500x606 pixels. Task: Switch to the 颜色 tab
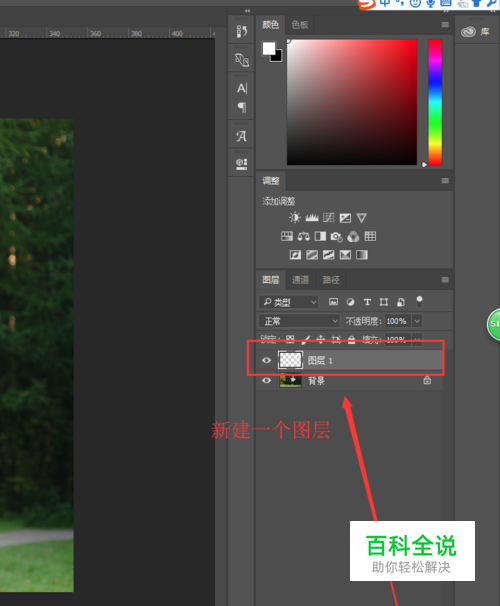pos(270,25)
